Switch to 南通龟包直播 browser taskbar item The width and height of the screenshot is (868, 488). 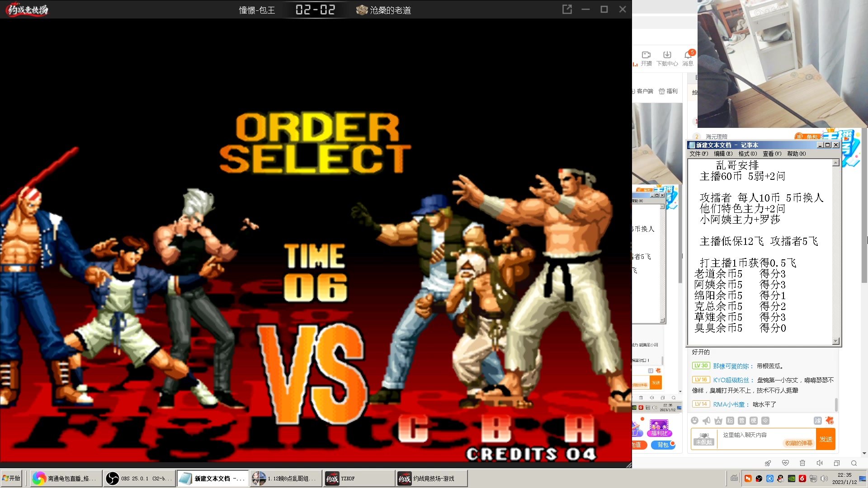(66, 479)
